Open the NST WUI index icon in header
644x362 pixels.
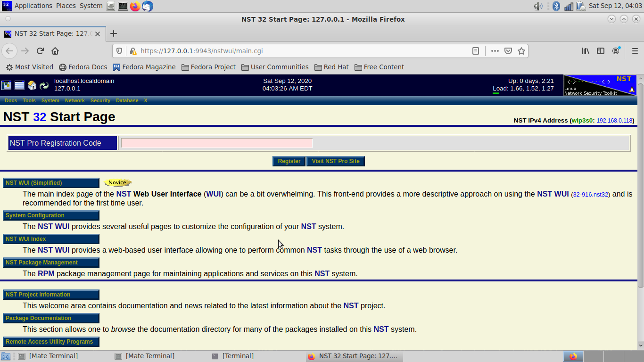(x=6, y=85)
